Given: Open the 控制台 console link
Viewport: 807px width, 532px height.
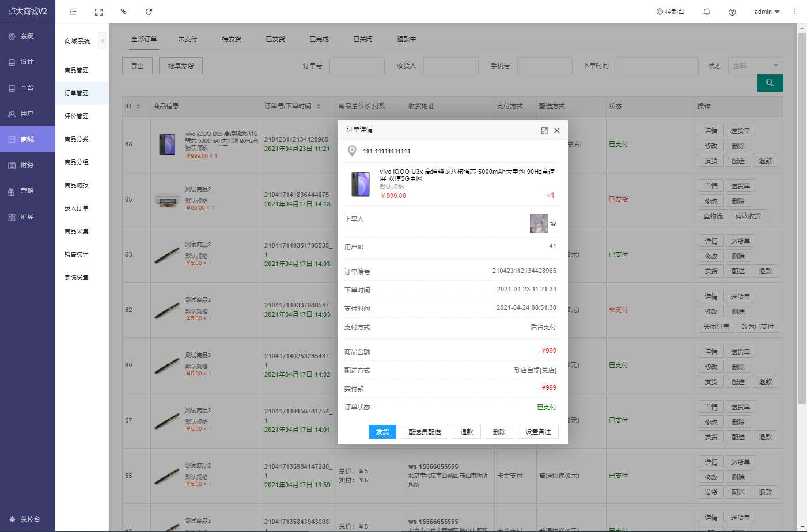Looking at the screenshot, I should [670, 12].
